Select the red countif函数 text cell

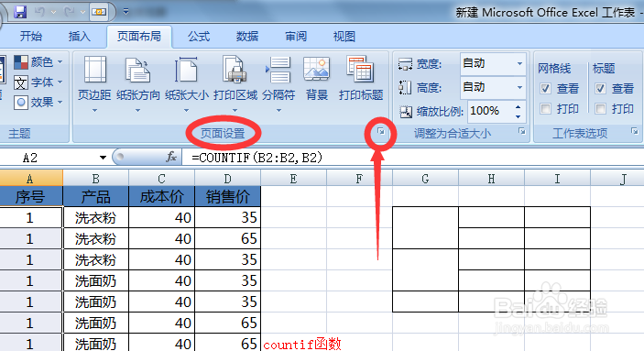tap(302, 344)
